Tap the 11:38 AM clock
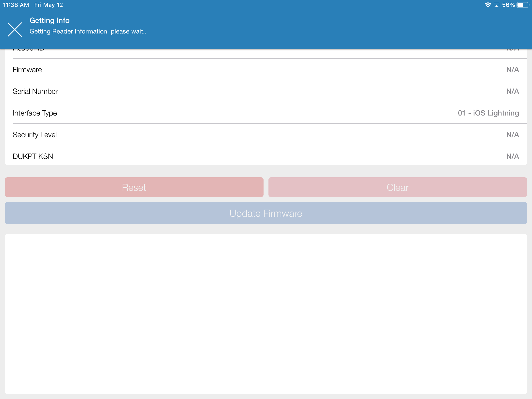The height and width of the screenshot is (399, 532). (x=16, y=5)
